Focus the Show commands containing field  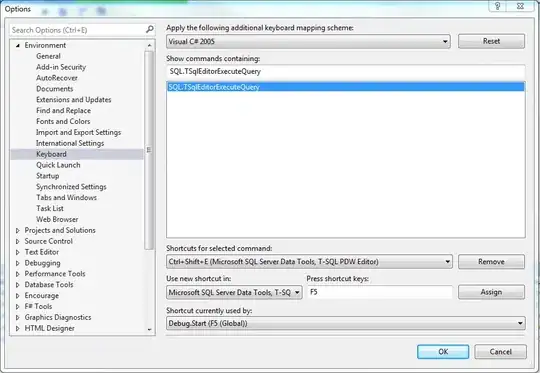tap(346, 72)
